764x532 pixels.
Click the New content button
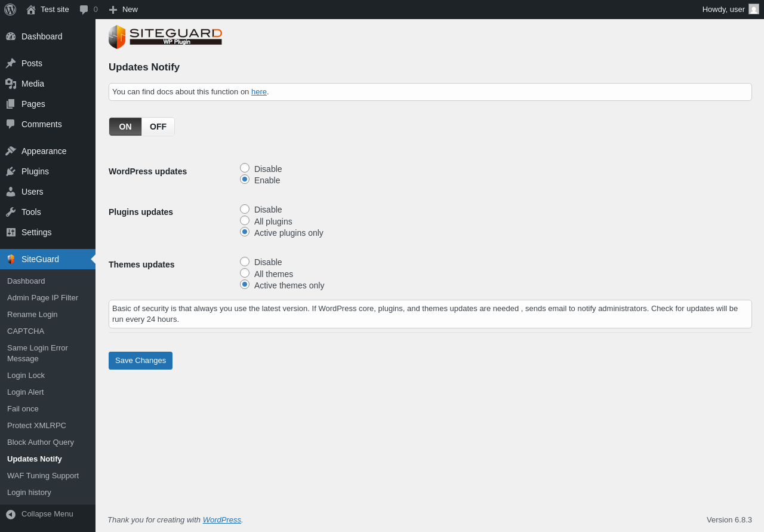(123, 10)
